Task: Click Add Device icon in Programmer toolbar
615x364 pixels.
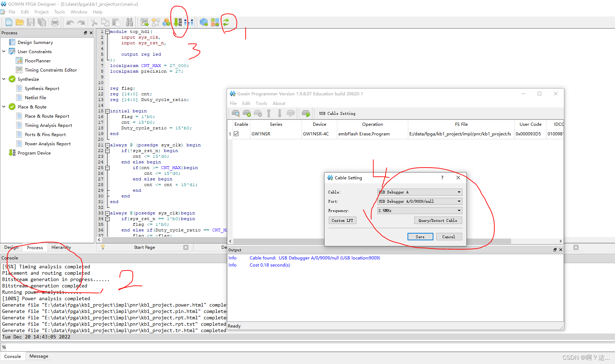Action: coord(247,113)
